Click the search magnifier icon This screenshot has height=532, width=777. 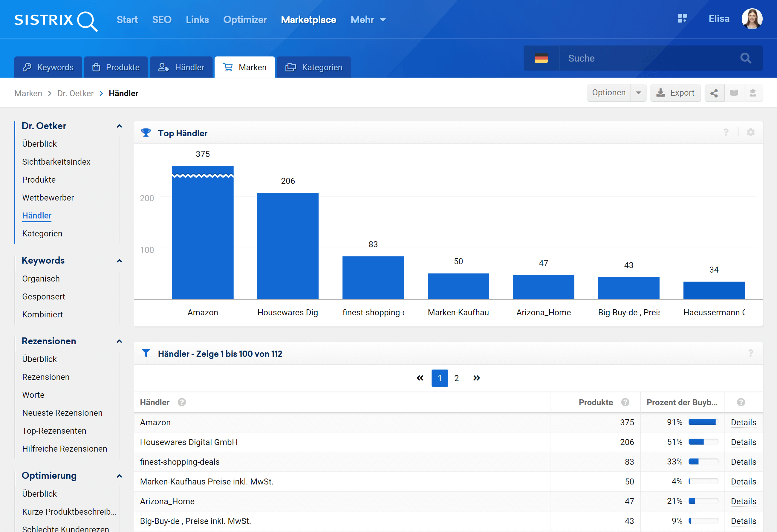pyautogui.click(x=745, y=58)
